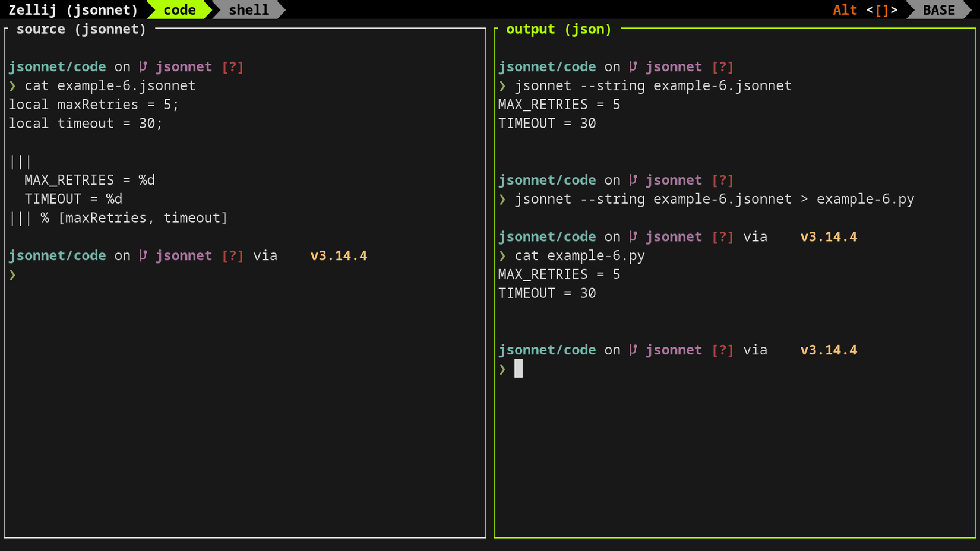This screenshot has height=551, width=980.
Task: Click v3.14.4 version in last output prompt
Action: [x=829, y=350]
